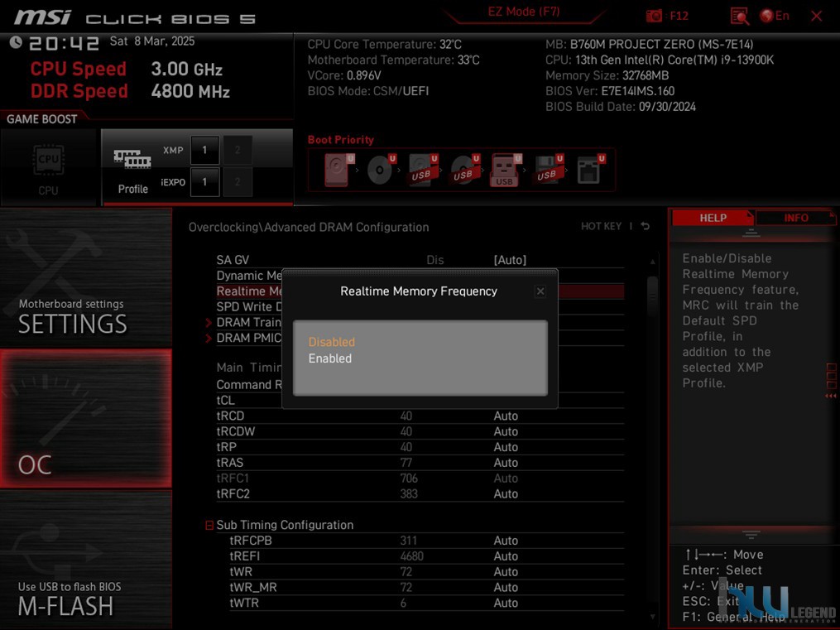
Task: Click the HOT KEY label
Action: pyautogui.click(x=601, y=226)
